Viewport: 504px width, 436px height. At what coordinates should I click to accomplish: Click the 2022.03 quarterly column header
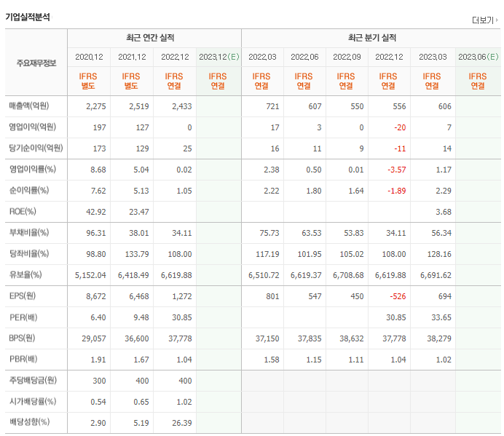pos(262,57)
